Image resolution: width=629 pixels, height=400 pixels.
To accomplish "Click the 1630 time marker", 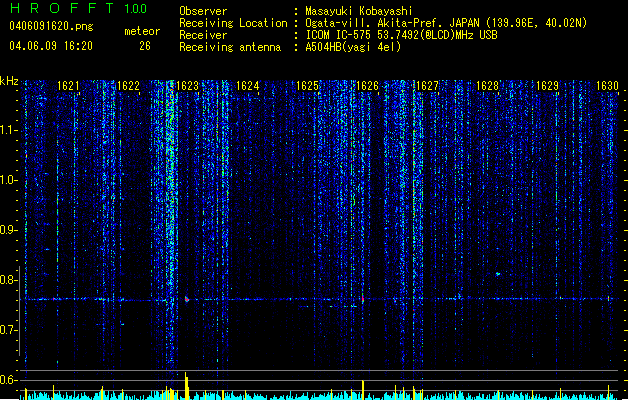I will click(607, 86).
